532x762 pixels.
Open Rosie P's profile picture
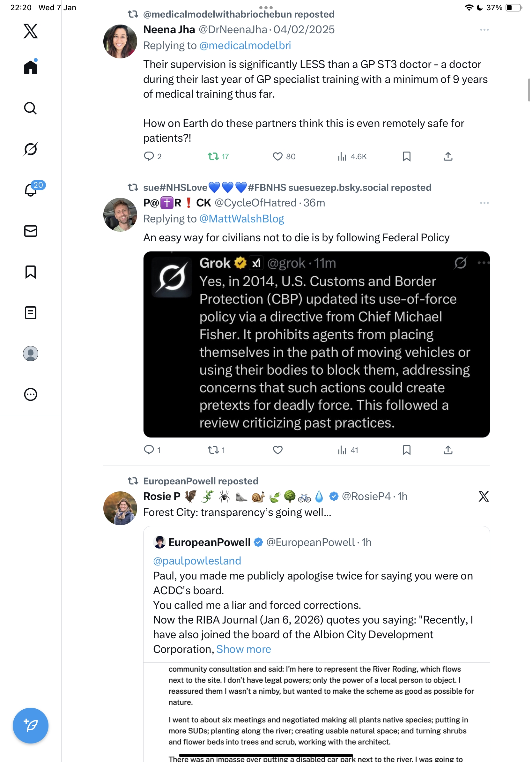pos(120,508)
